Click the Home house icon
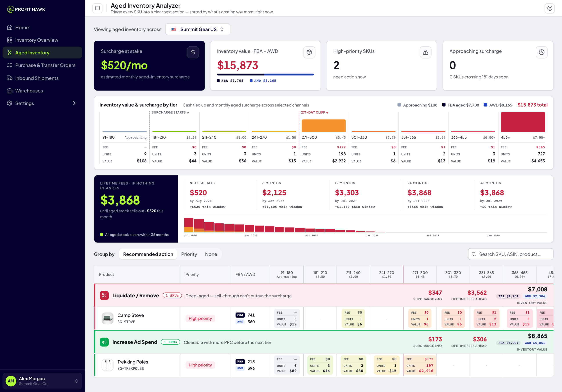Viewport: 562px width, 392px height. [x=10, y=27]
